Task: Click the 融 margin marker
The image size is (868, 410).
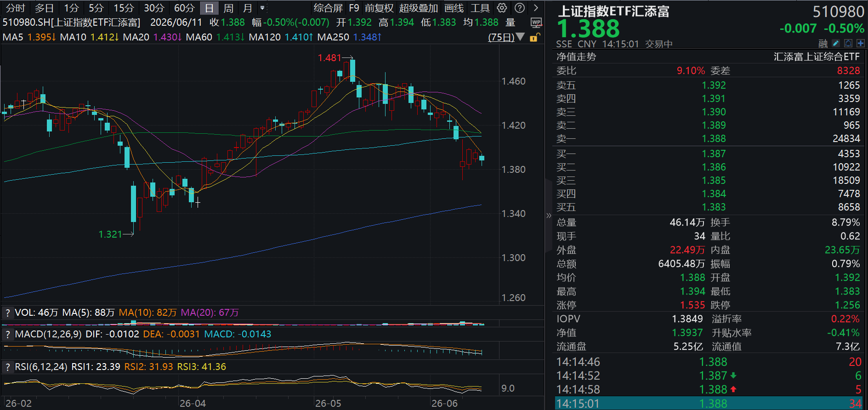Action: click(823, 43)
